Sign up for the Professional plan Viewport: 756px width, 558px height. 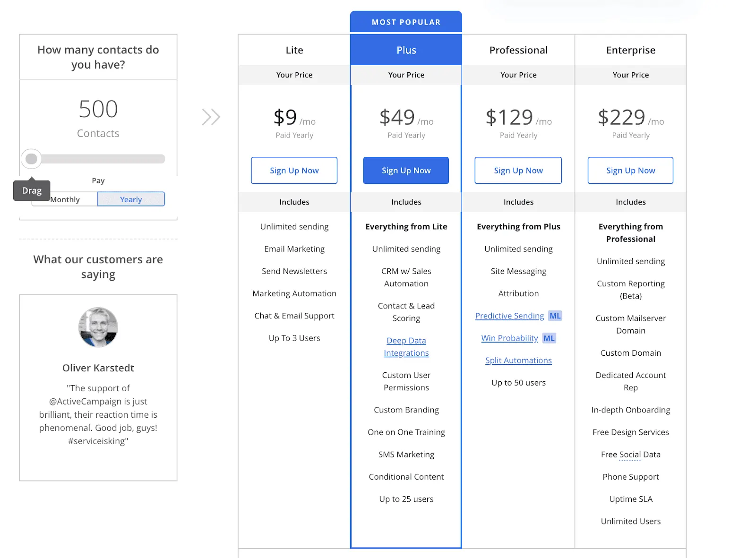pos(518,171)
